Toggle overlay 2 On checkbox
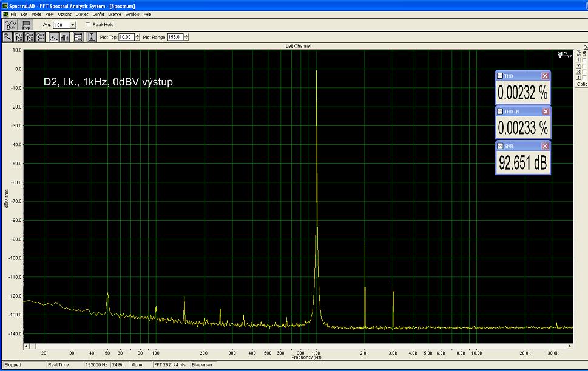 pyautogui.click(x=584, y=66)
